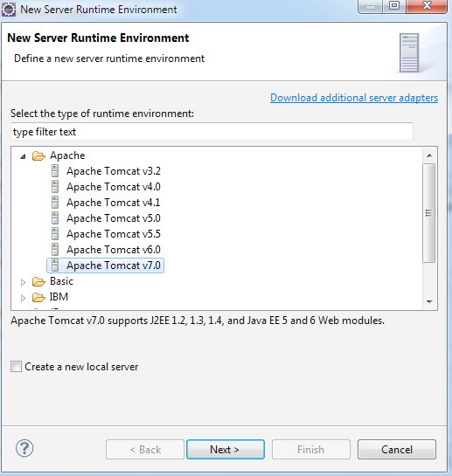Collapse the Apache tree node
452x476 pixels.
click(23, 156)
